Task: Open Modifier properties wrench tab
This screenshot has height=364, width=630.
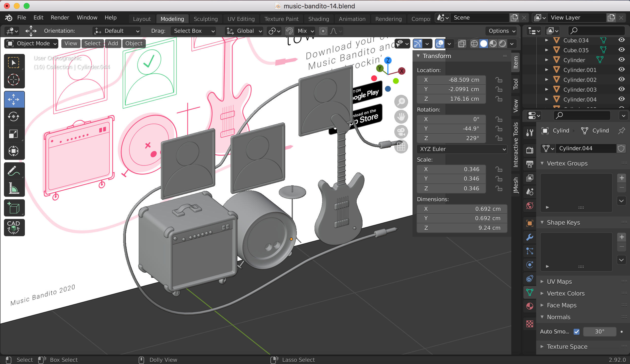Action: coord(530,237)
